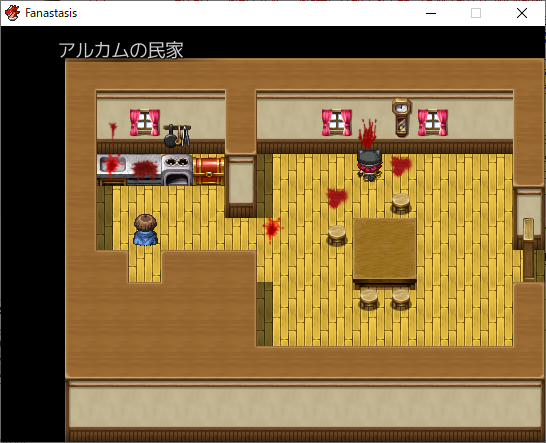Click the window right of the clock
The width and height of the screenshot is (546, 443).
click(x=432, y=122)
